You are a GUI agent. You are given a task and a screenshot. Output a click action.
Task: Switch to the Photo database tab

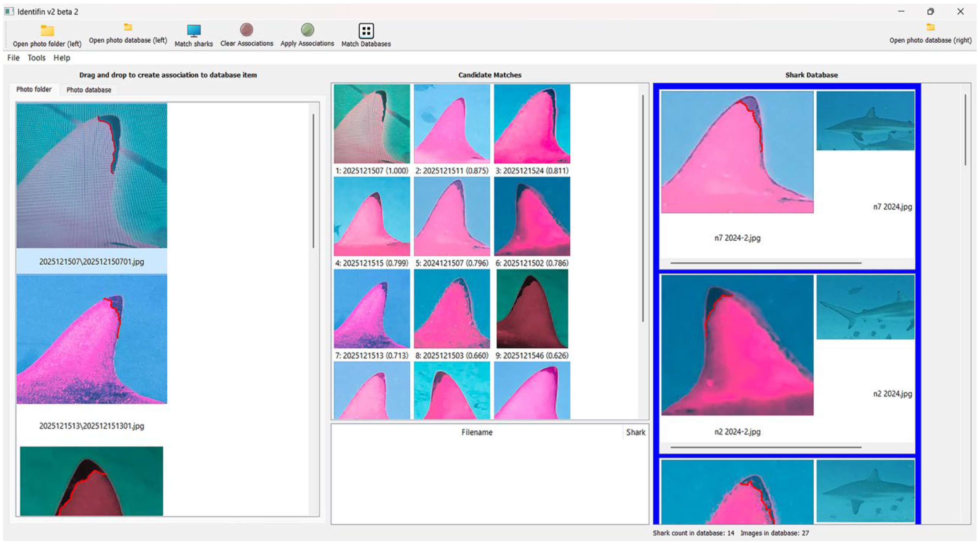tap(89, 90)
